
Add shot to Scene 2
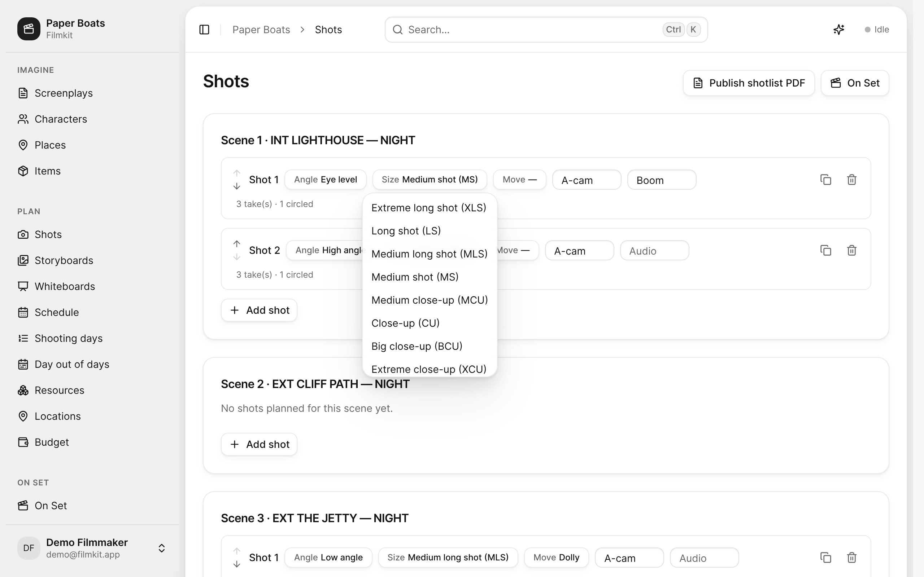tap(259, 444)
